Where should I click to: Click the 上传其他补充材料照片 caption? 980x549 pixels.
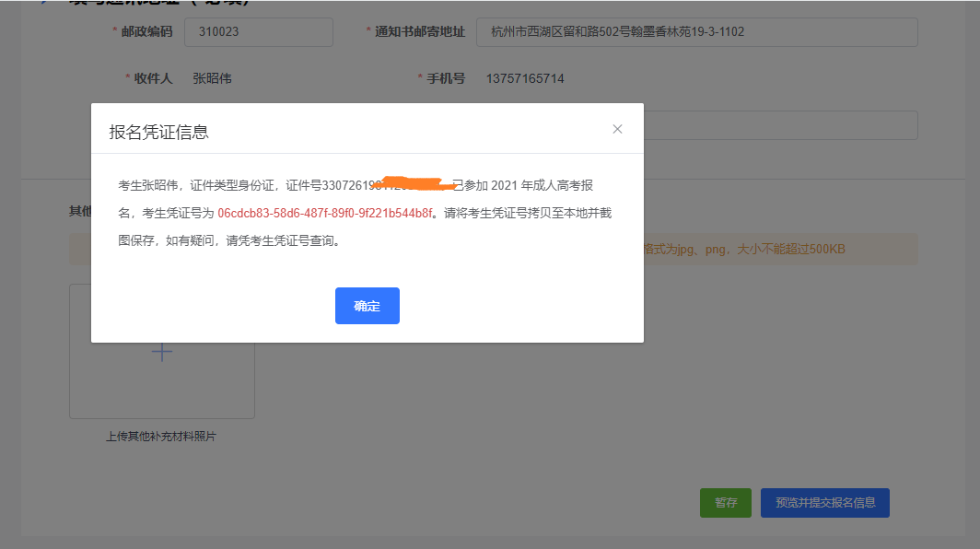point(161,437)
